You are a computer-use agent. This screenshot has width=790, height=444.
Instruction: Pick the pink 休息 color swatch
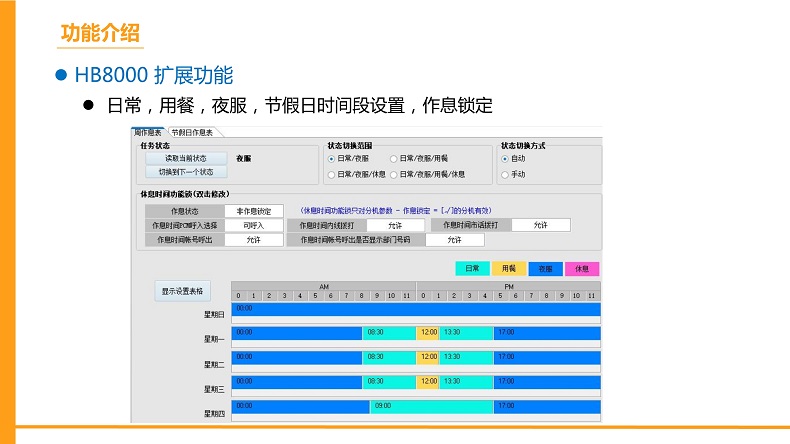coord(582,269)
